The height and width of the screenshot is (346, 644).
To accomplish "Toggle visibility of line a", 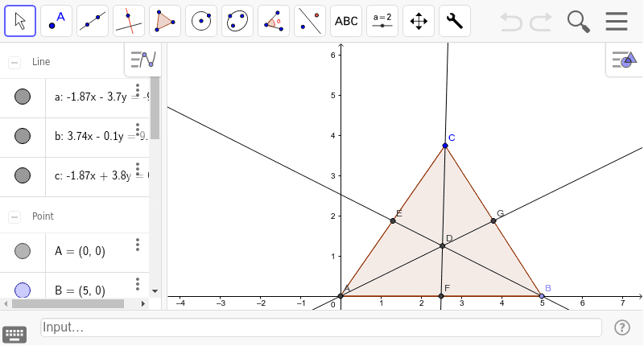I will (x=23, y=97).
